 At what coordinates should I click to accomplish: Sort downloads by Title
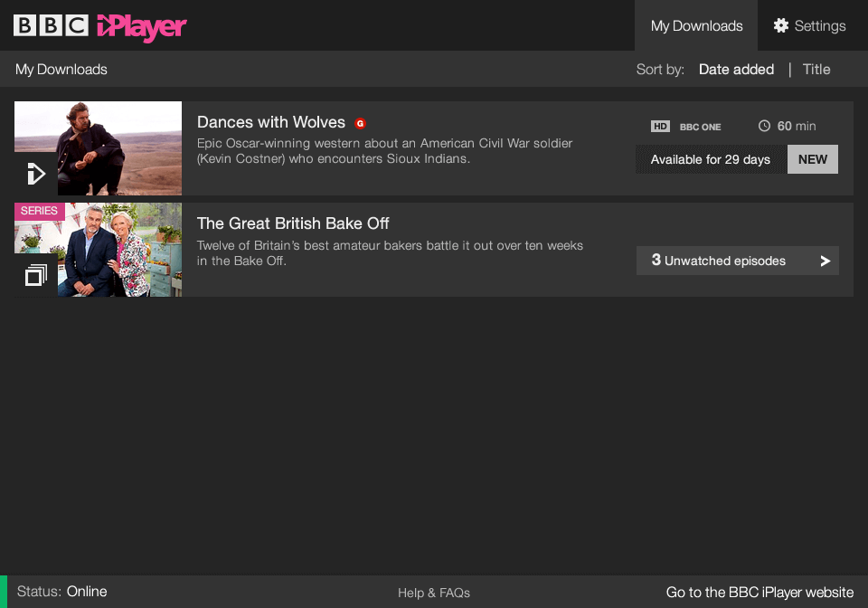[x=816, y=70]
